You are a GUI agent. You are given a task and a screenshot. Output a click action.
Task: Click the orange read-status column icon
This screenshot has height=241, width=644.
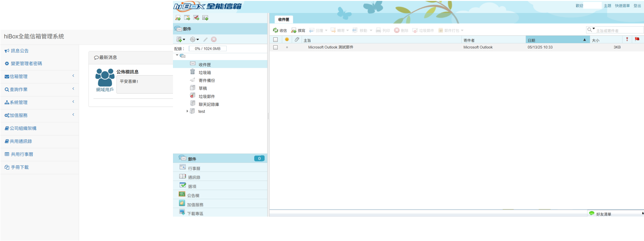287,40
